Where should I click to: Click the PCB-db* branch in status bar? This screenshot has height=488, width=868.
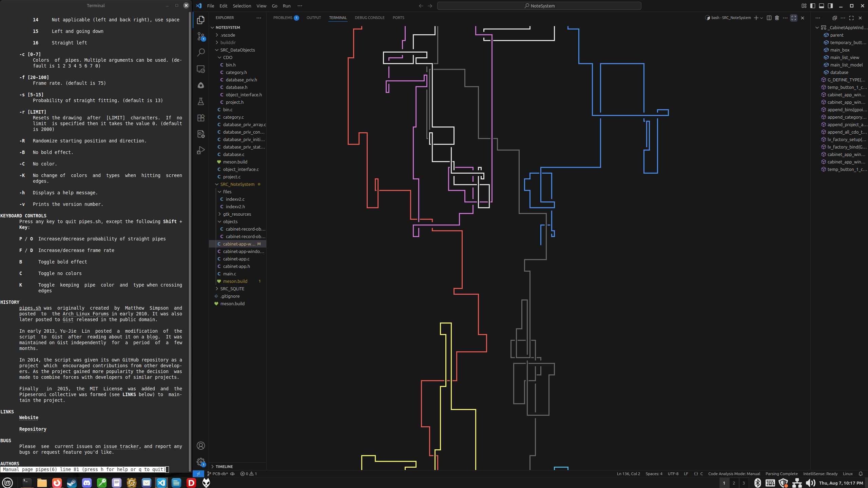[x=217, y=474]
